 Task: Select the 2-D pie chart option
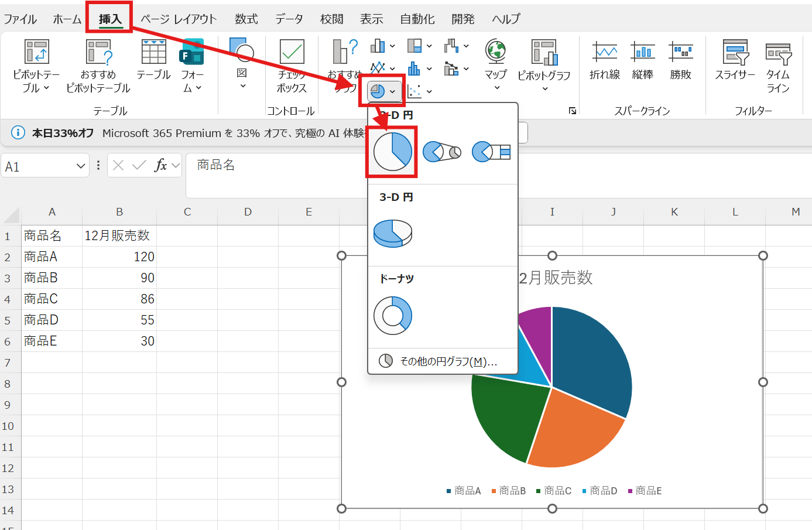pyautogui.click(x=392, y=152)
